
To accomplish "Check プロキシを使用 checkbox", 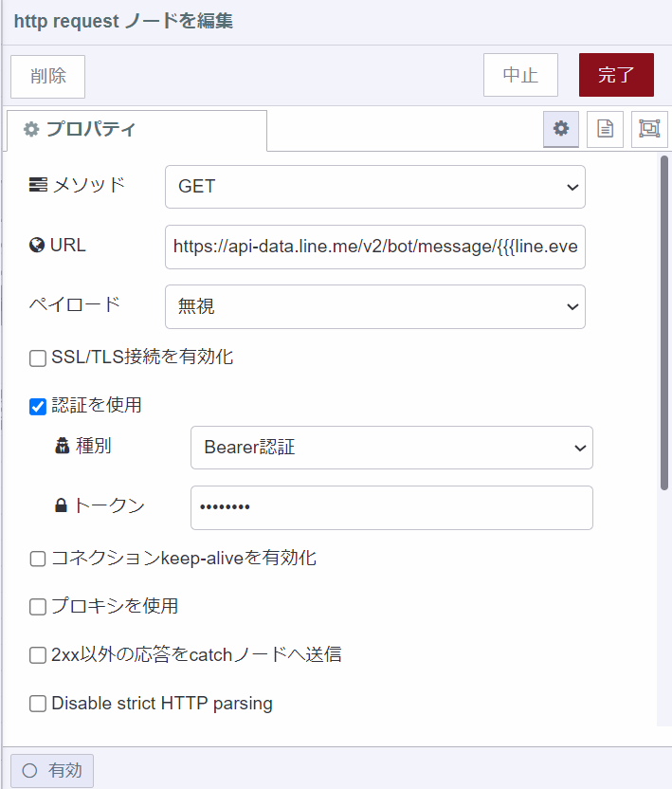I will 38,607.
